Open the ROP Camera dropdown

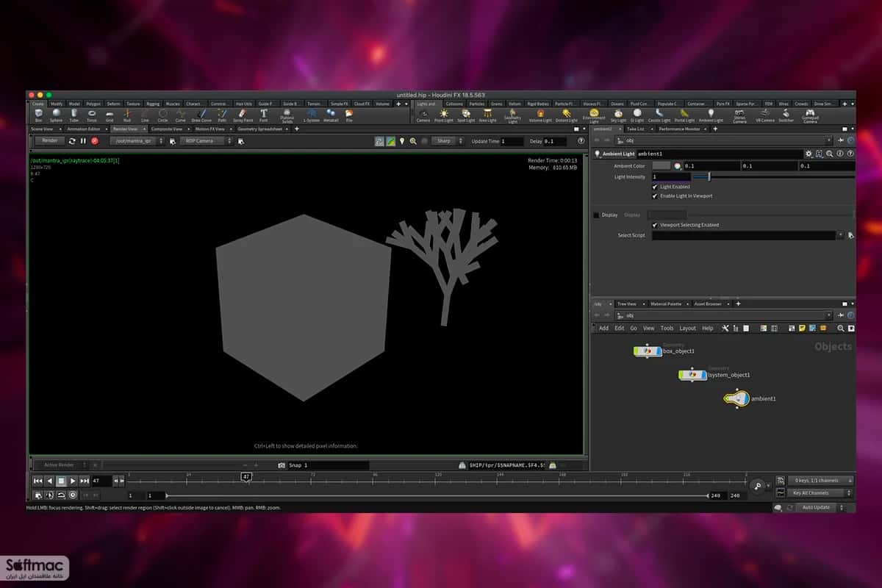[x=206, y=140]
